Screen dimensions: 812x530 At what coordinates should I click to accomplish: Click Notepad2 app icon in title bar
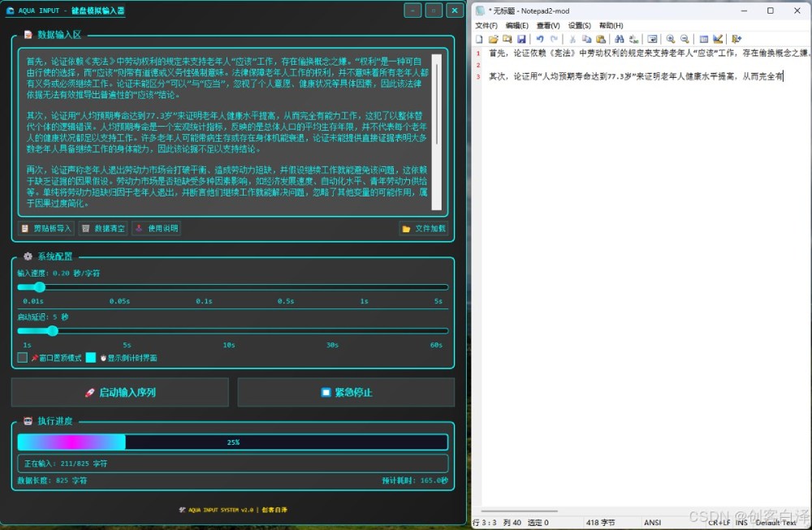click(480, 11)
